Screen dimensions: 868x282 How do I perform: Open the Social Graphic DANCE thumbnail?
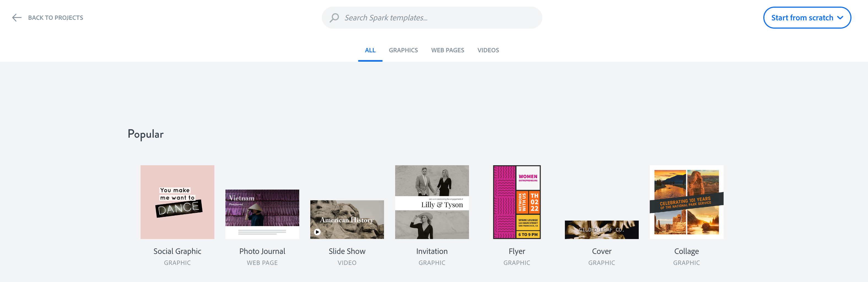pos(177,202)
